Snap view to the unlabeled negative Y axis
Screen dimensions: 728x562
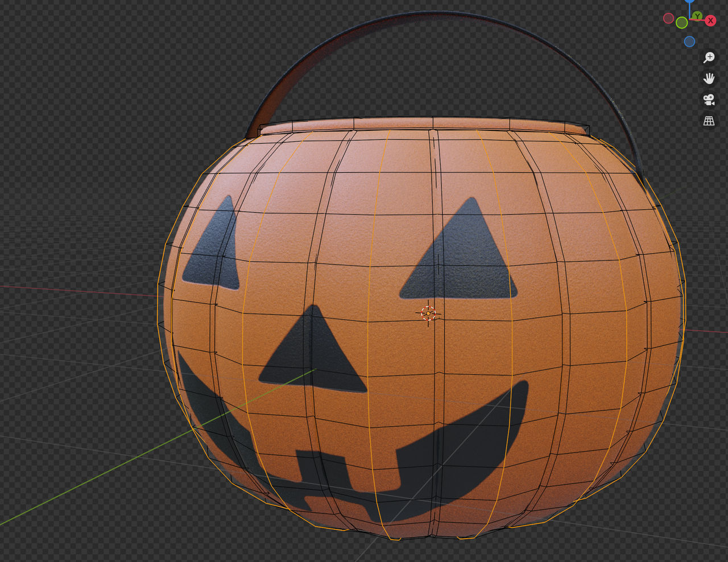(682, 23)
